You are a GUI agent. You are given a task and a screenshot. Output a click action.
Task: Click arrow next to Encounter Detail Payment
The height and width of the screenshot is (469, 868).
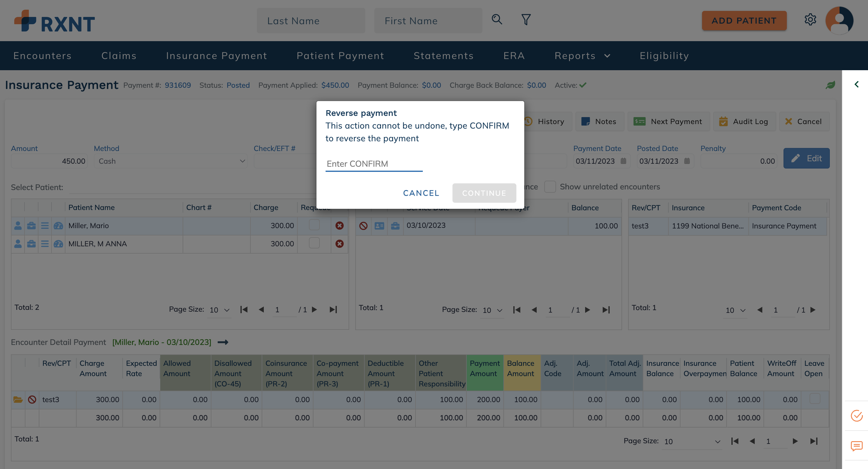pyautogui.click(x=223, y=343)
